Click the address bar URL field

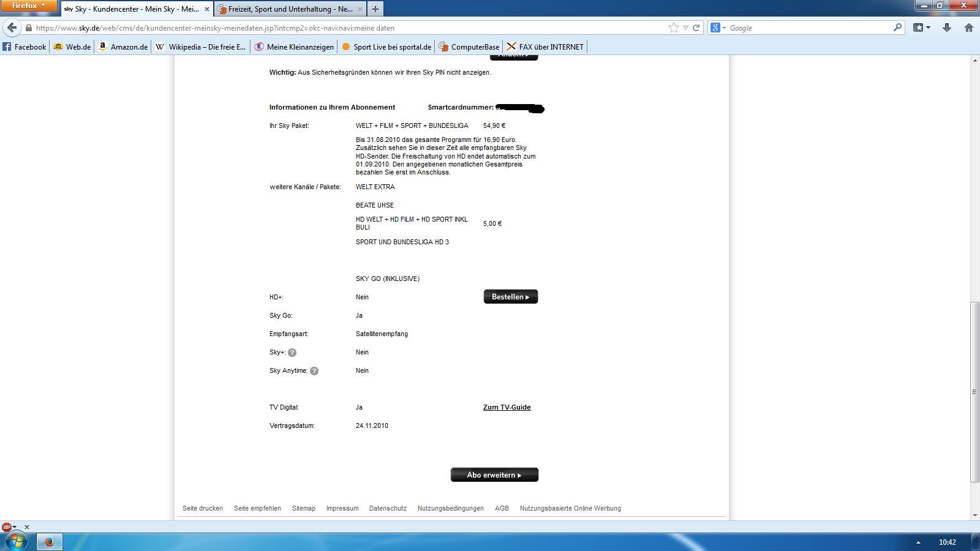pos(349,28)
